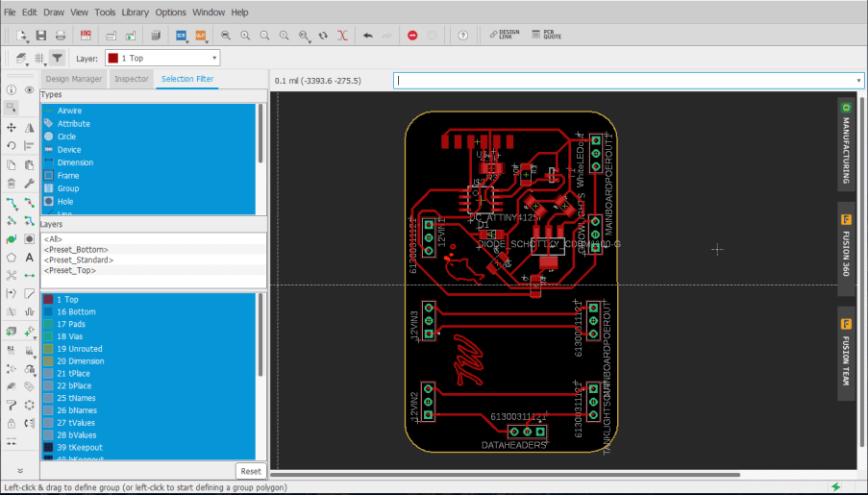Select the Move tool in left toolbar

pyautogui.click(x=11, y=127)
